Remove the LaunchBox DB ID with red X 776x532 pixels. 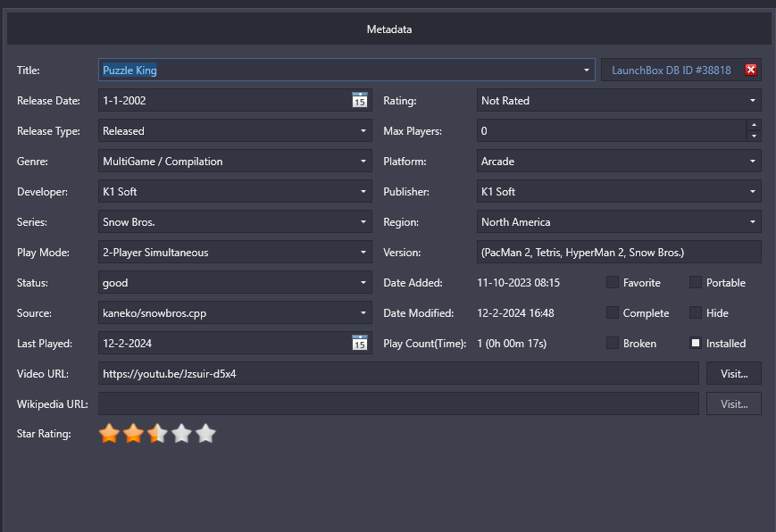click(x=751, y=70)
